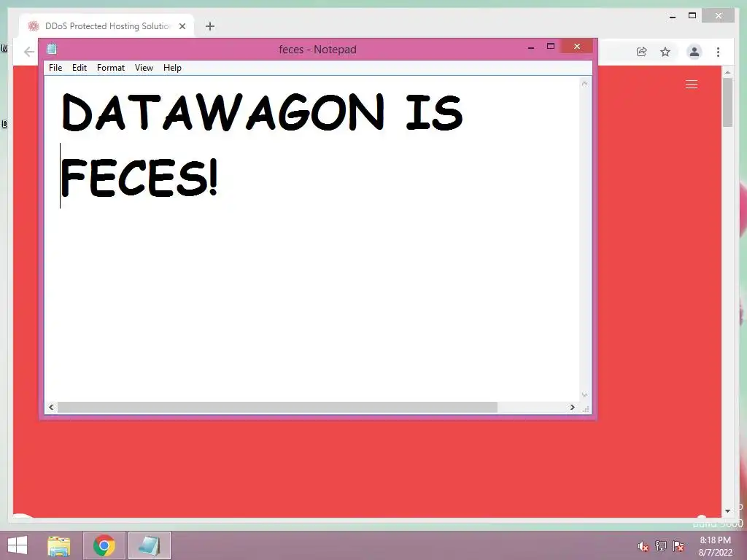Open the View menu in Notepad
Viewport: 747px width, 560px height.
click(x=144, y=68)
